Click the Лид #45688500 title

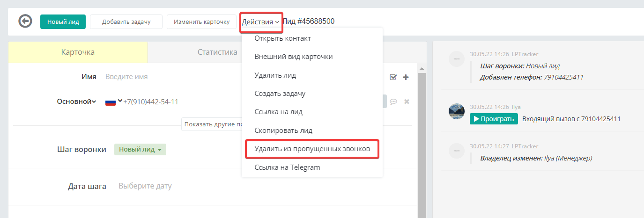(x=309, y=22)
